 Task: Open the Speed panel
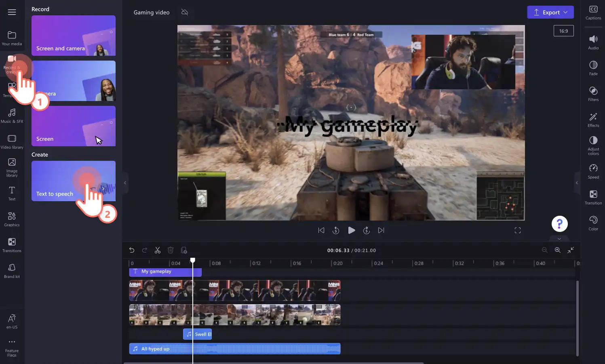593,171
